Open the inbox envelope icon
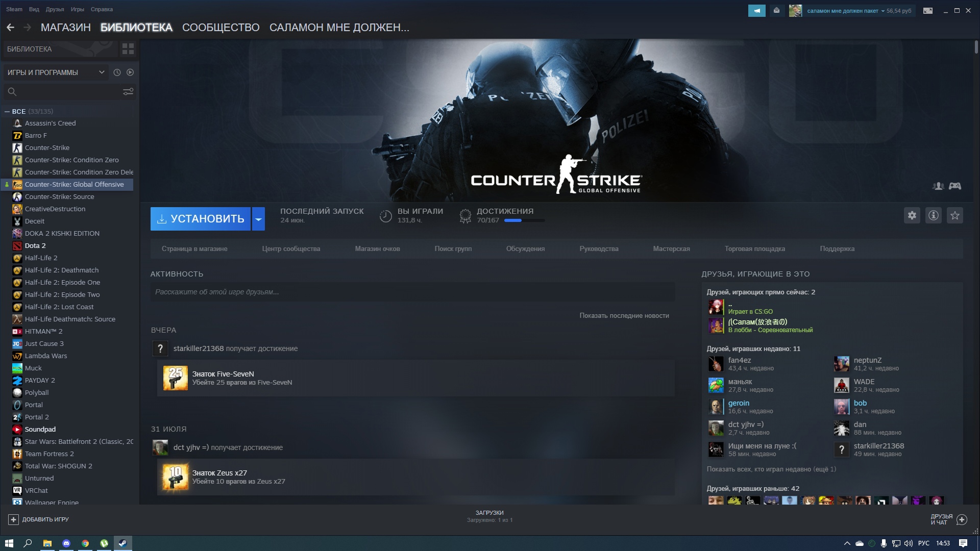The width and height of the screenshot is (980, 551). point(776,10)
